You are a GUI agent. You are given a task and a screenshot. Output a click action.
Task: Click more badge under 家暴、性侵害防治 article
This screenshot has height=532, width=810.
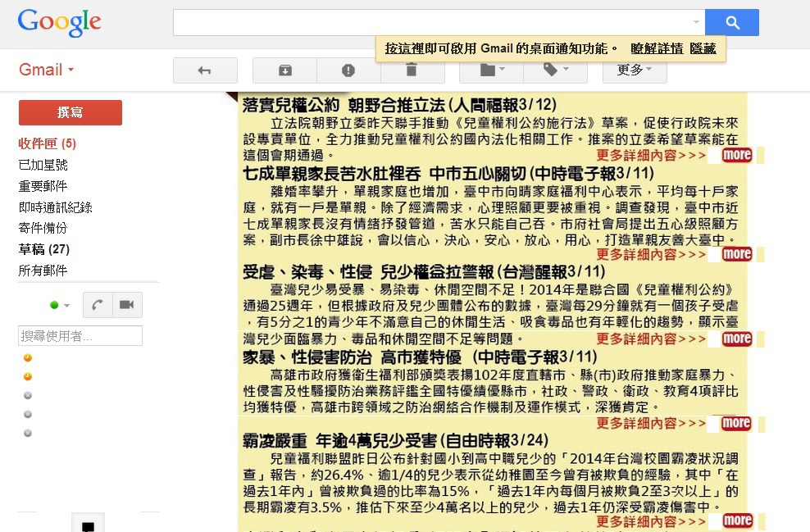point(737,424)
